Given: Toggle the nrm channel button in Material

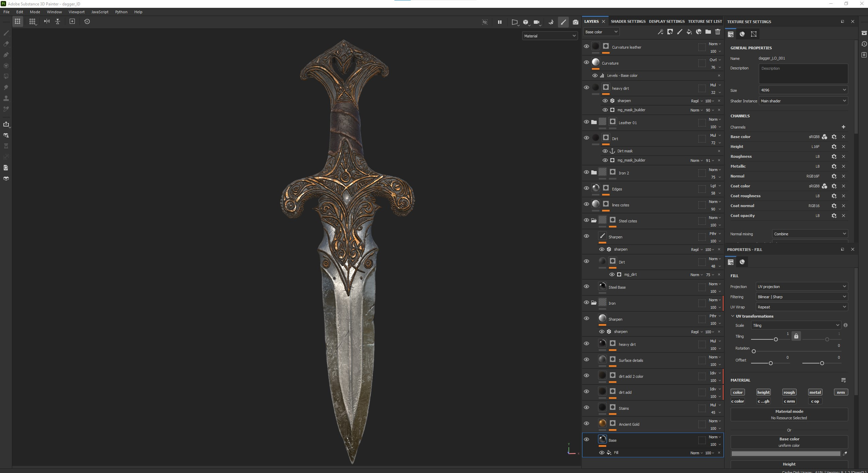Looking at the screenshot, I should click(841, 392).
